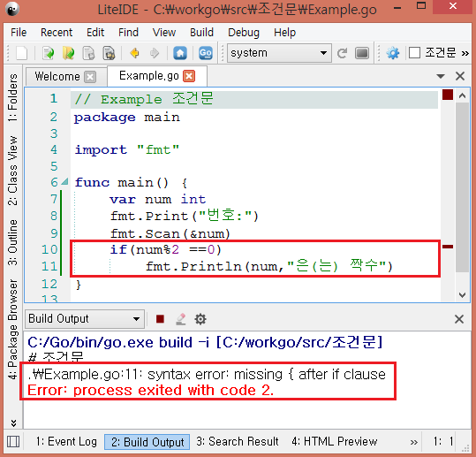Viewport: 476px width, 457px height.
Task: Expand more status bar tabs chevron
Action: tap(414, 442)
